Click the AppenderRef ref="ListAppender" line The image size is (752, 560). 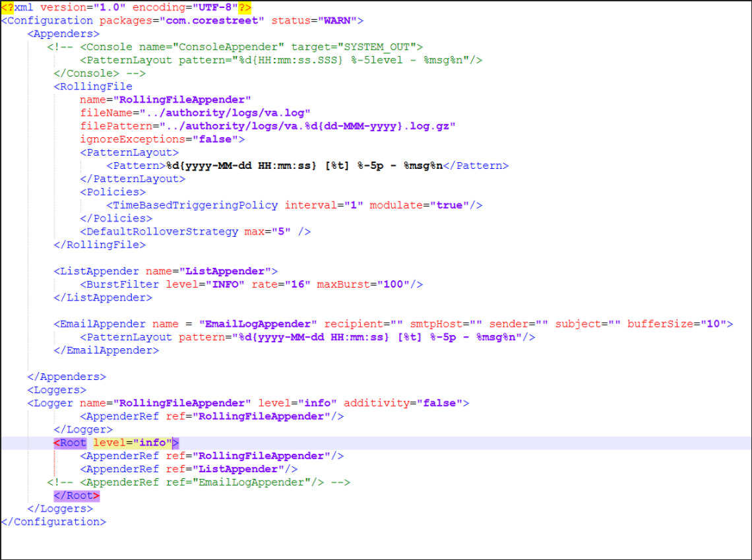point(188,469)
